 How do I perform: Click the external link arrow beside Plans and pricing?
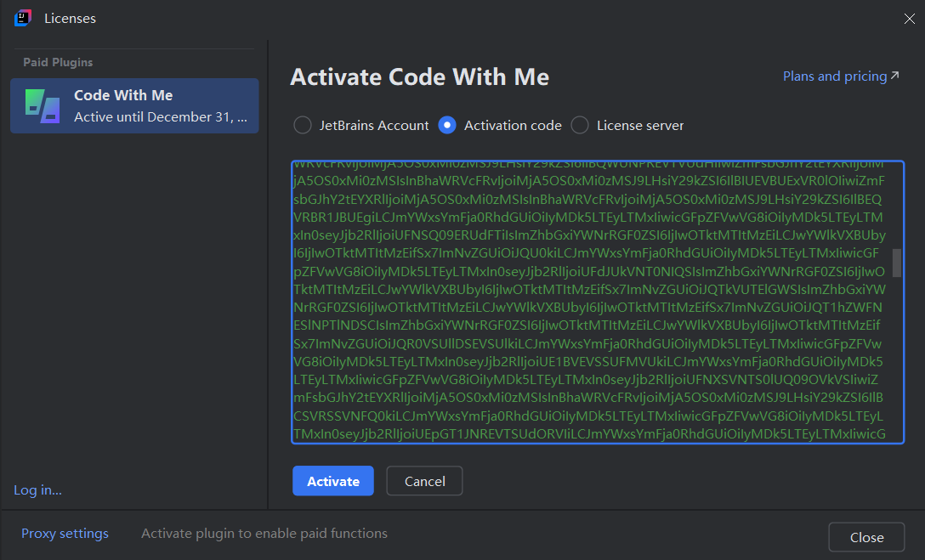click(894, 76)
